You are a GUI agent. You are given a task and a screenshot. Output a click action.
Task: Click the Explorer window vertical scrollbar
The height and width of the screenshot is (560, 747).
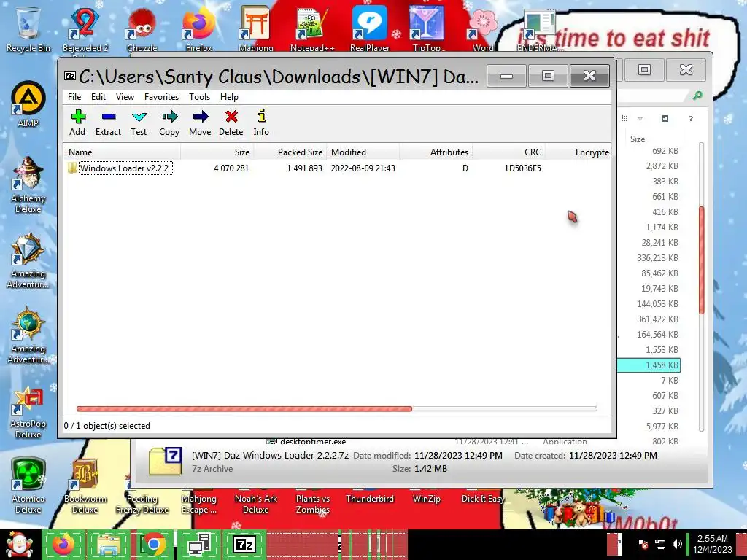[x=701, y=260]
